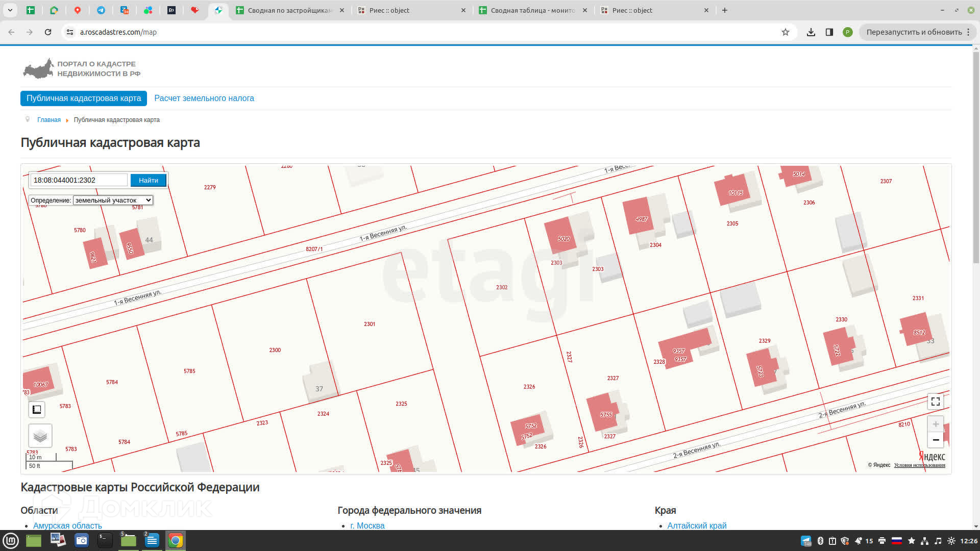The width and height of the screenshot is (980, 551).
Task: Open 'Расчет земельного налога' tab
Action: coord(204,98)
